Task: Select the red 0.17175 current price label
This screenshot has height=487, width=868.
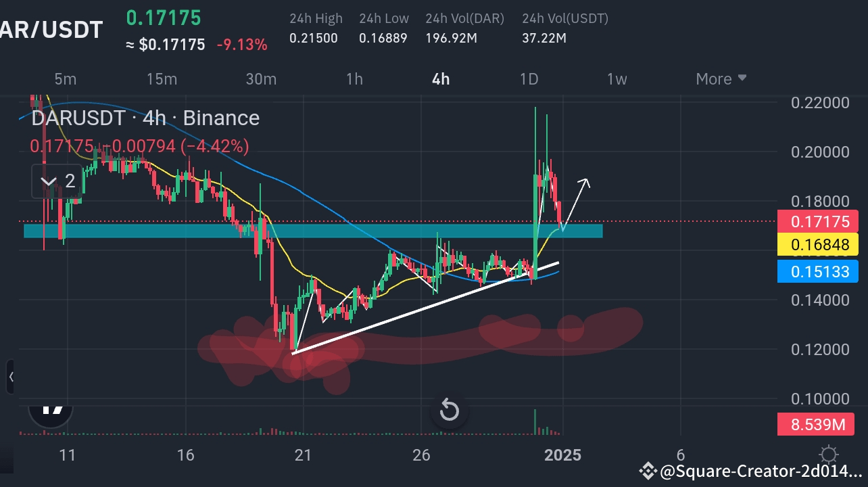Action: [x=818, y=221]
